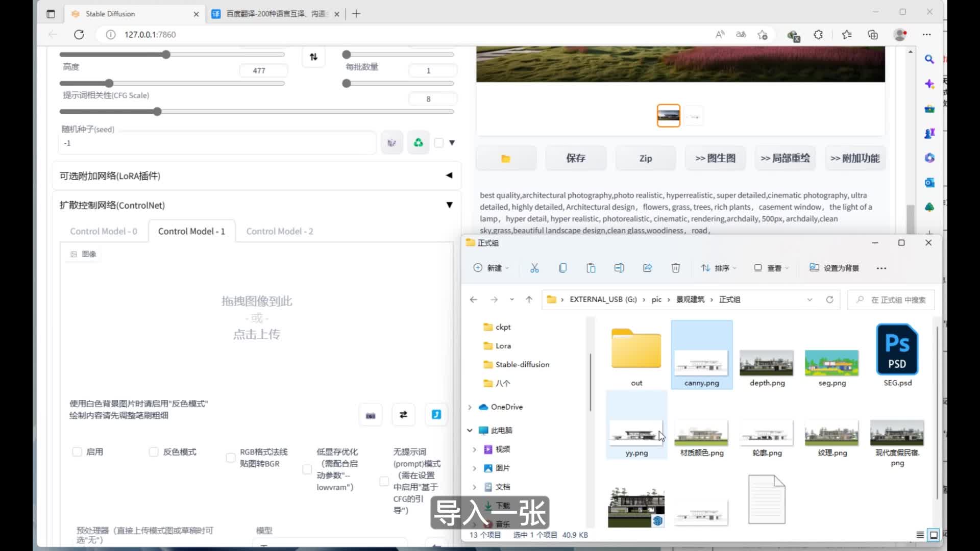The height and width of the screenshot is (551, 980).
Task: Click the CFG Scale slider handle
Action: coord(157,112)
